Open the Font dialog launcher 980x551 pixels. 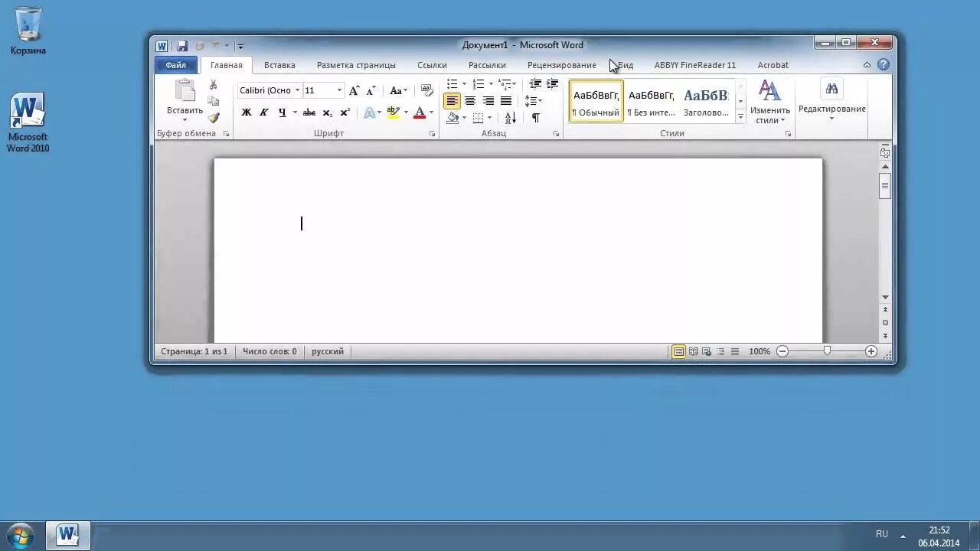point(432,133)
